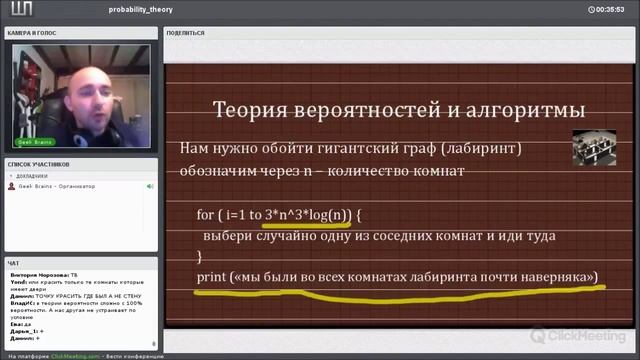Click the СПИСОК УЧАСТНИКОВ panel header
The image size is (640, 360).
(81, 164)
